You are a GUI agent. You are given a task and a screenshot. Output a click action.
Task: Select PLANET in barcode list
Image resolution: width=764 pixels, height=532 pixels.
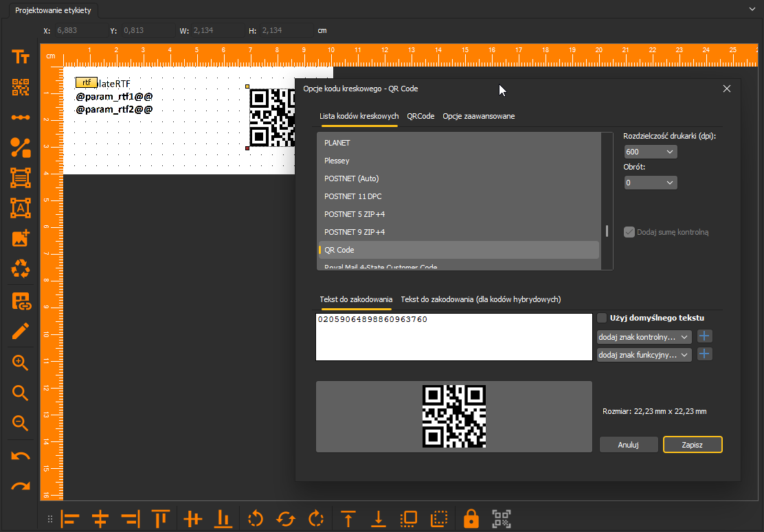(459, 143)
